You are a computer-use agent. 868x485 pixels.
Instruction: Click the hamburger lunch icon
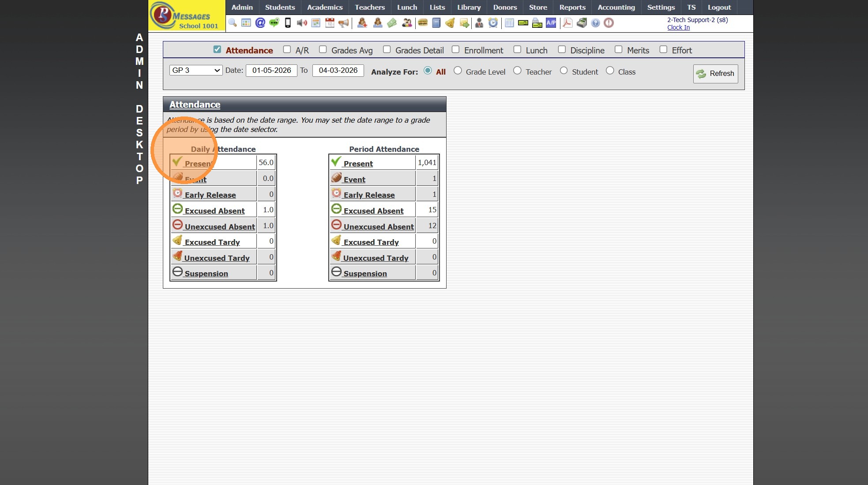[423, 23]
